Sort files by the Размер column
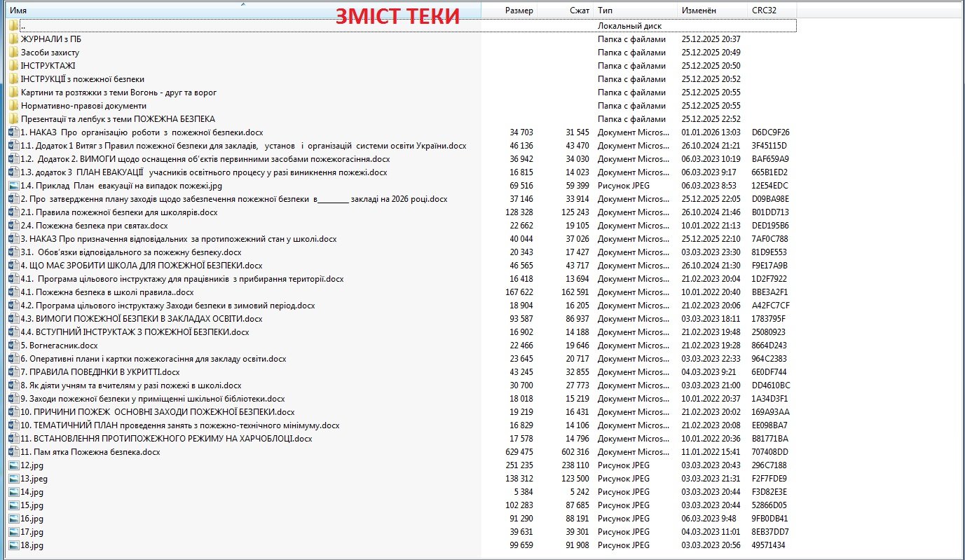The height and width of the screenshot is (560, 965). pos(519,11)
